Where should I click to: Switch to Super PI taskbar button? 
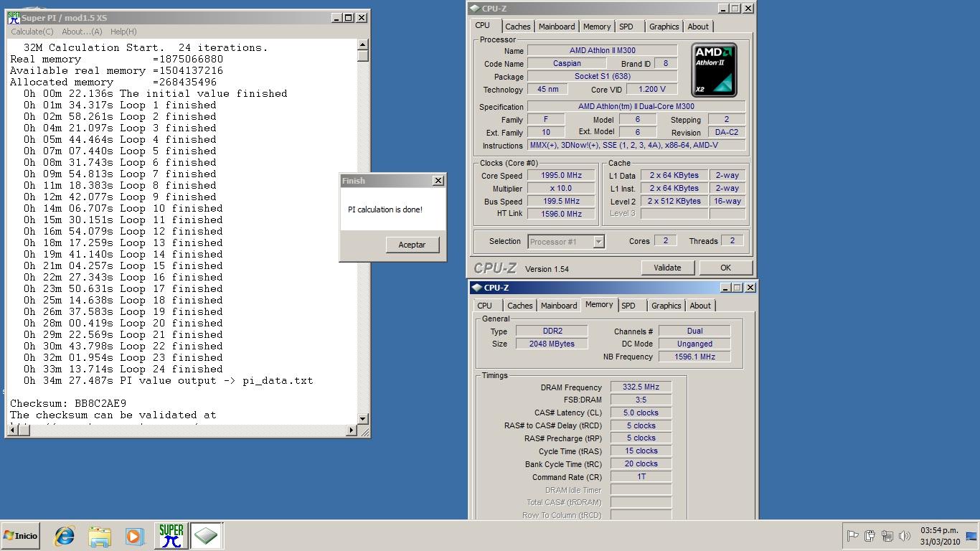tap(171, 536)
